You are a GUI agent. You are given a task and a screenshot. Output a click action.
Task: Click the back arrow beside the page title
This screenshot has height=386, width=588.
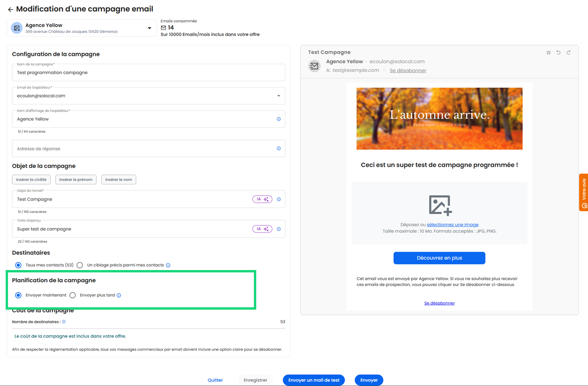click(10, 9)
